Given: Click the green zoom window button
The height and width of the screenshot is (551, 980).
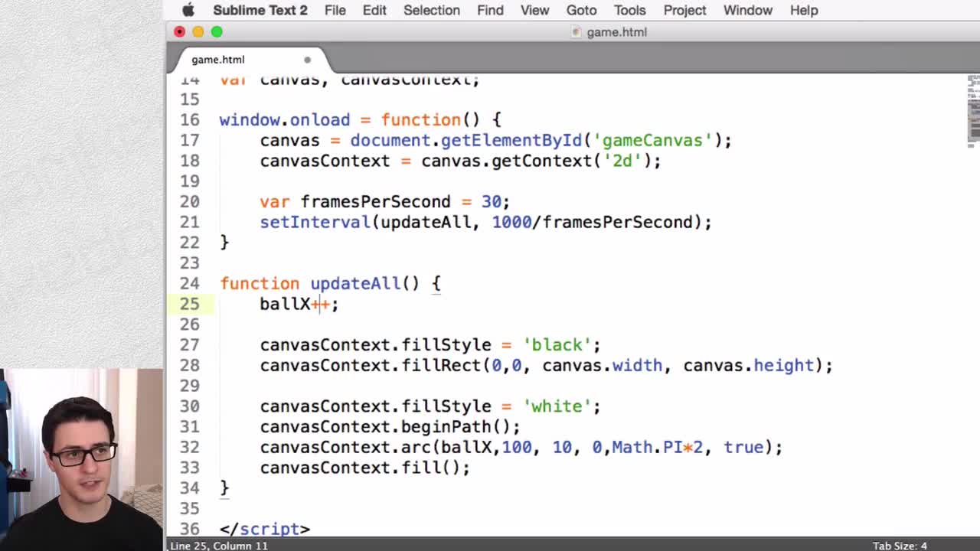Looking at the screenshot, I should [217, 31].
